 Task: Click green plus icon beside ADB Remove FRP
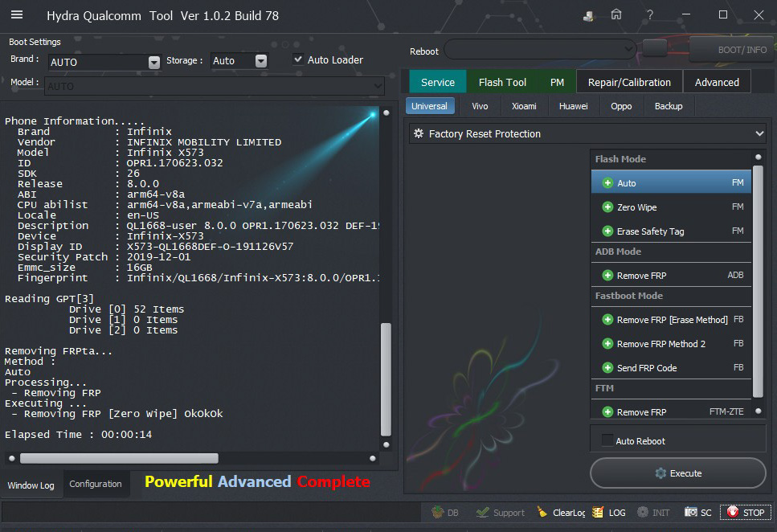[x=607, y=275]
